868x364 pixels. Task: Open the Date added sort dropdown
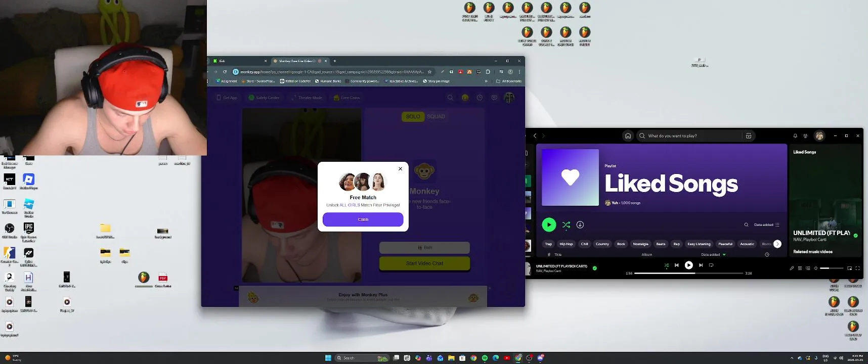[767, 224]
